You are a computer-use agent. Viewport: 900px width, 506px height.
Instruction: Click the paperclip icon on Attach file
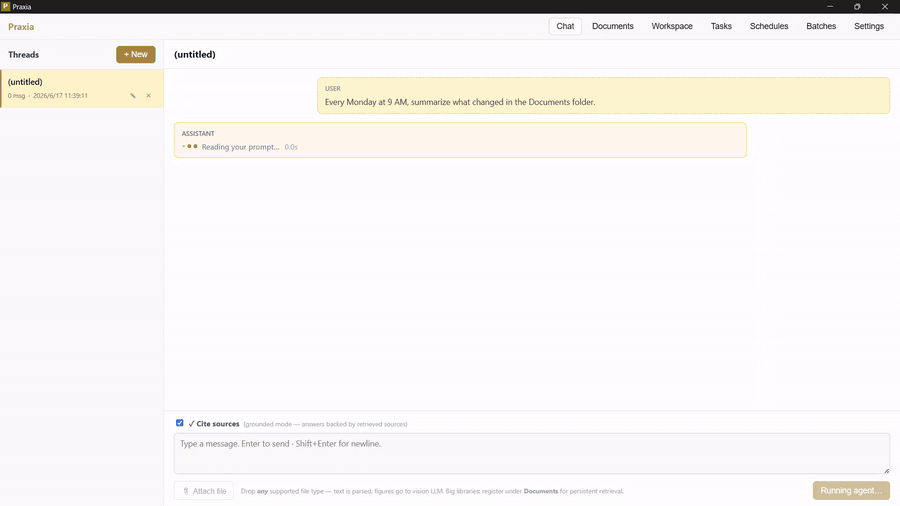click(x=185, y=491)
